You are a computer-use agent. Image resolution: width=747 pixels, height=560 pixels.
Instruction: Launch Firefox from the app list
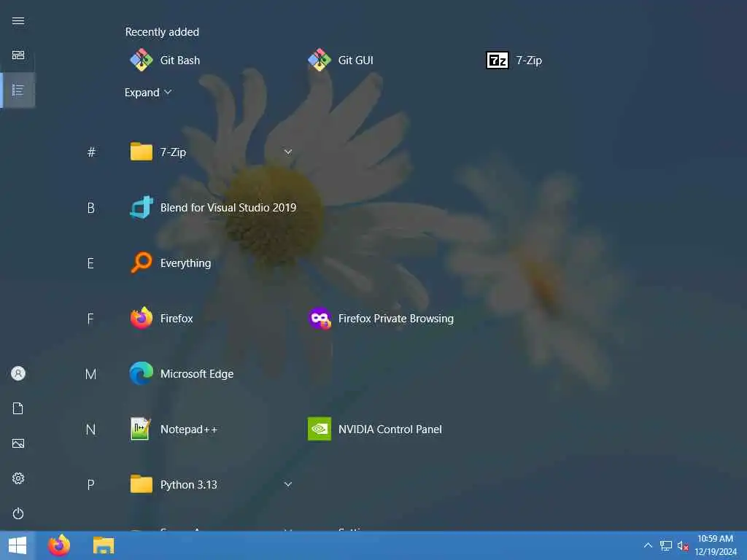[161, 318]
